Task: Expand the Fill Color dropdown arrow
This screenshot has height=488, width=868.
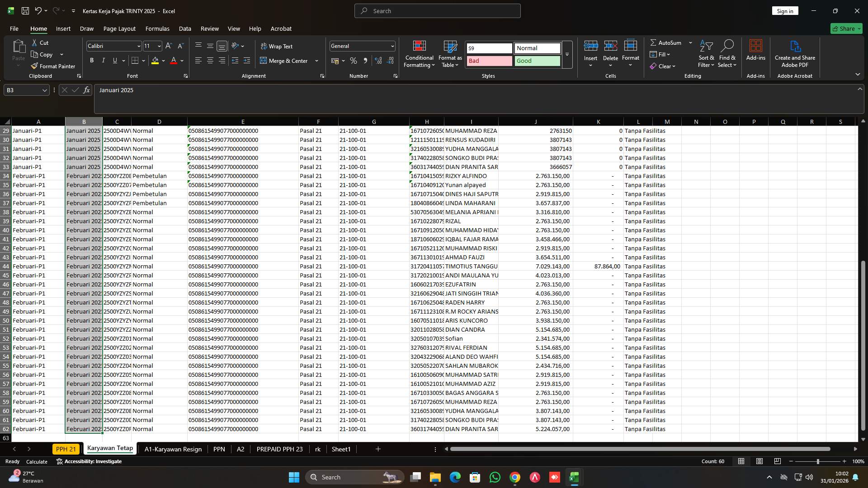Action: tap(163, 61)
